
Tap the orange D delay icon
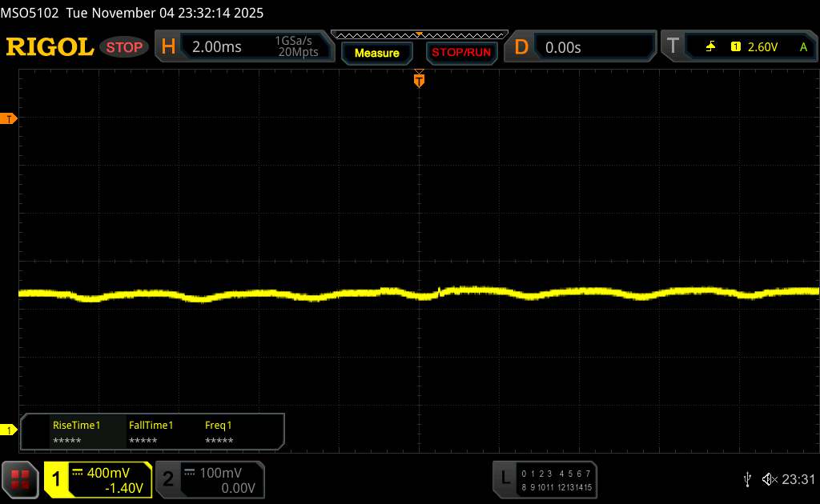(521, 47)
